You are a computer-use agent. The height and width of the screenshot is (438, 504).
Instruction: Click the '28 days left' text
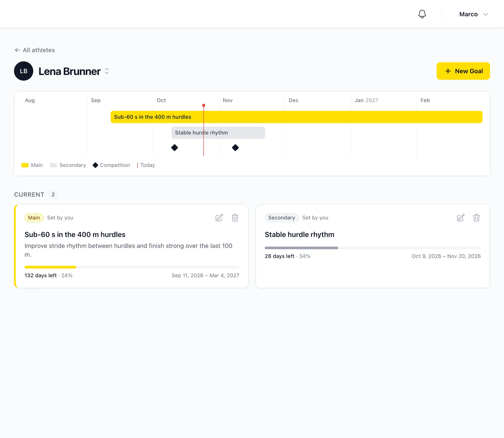[279, 256]
